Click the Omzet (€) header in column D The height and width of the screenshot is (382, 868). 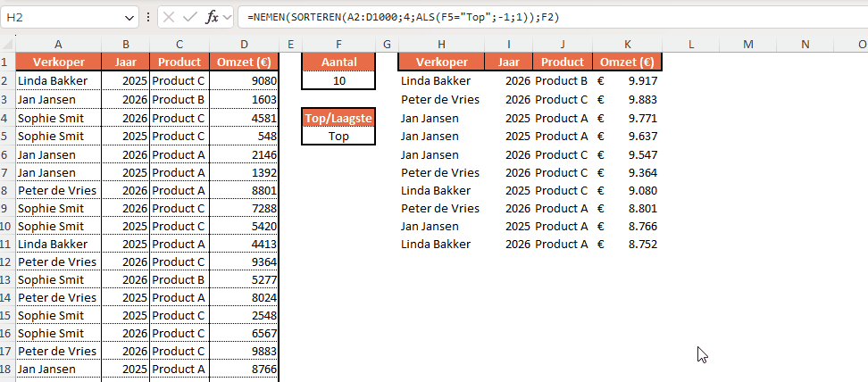(246, 62)
